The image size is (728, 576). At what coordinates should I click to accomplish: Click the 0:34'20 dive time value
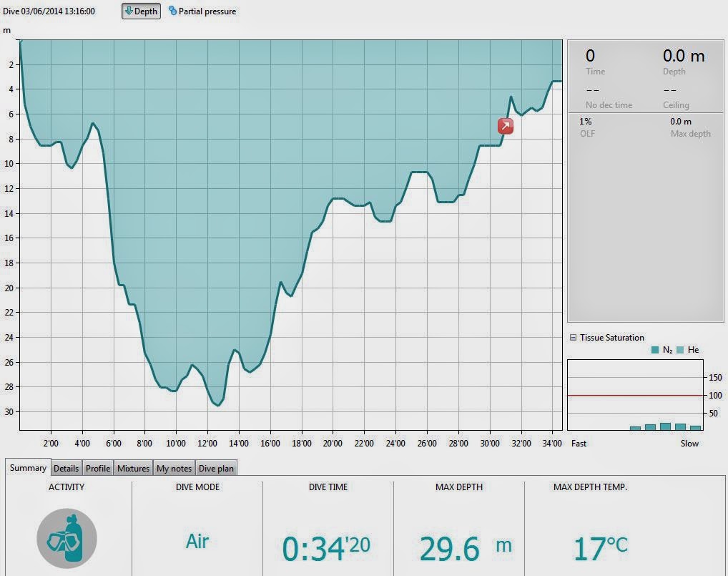coord(326,548)
